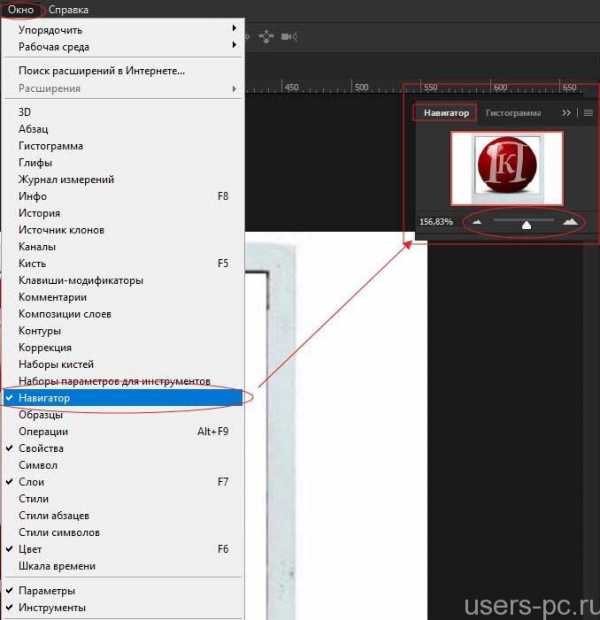Open Журнал измерений panel

123,179
